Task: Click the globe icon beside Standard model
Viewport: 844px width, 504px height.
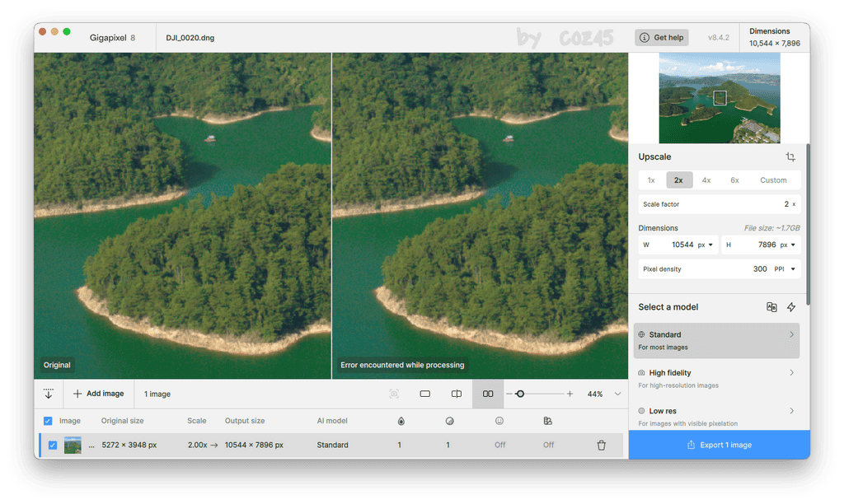Action: tap(641, 334)
